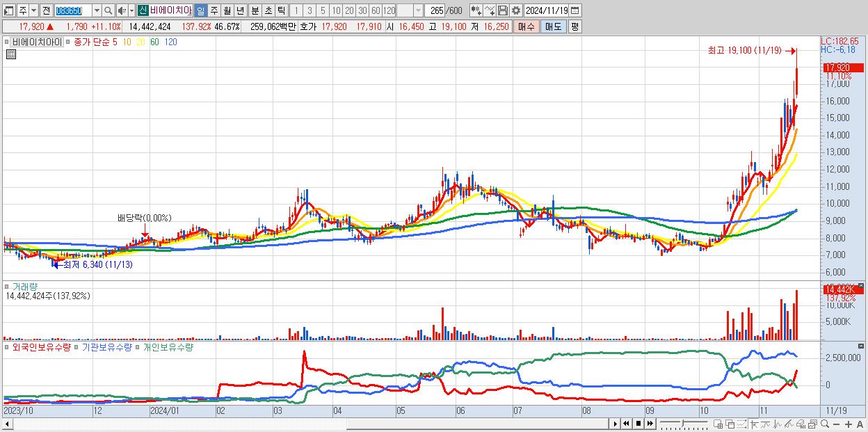This screenshot has height=432, width=868.
Task: Click the A text tool icon
Action: click(860, 424)
